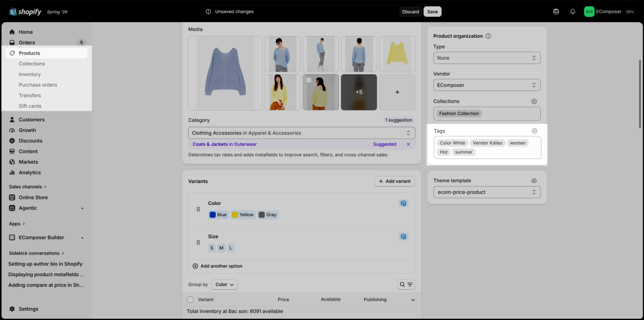The image size is (644, 320).
Task: Select the Gray color swatch value
Action: click(268, 214)
